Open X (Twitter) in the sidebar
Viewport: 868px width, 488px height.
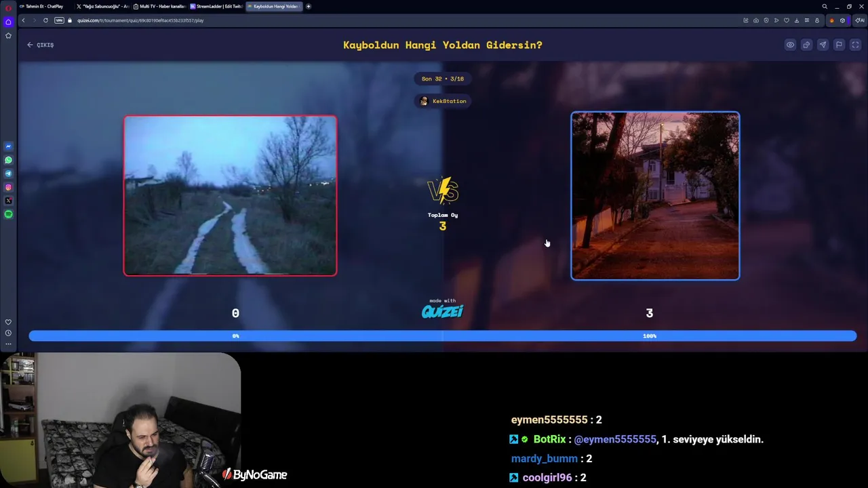(x=8, y=201)
